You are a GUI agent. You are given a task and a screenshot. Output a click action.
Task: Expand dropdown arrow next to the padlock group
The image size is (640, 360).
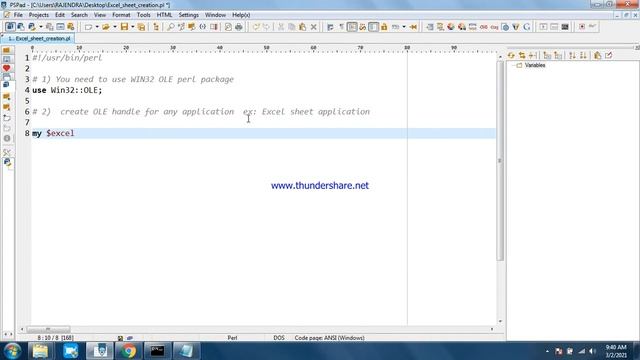coord(404,27)
